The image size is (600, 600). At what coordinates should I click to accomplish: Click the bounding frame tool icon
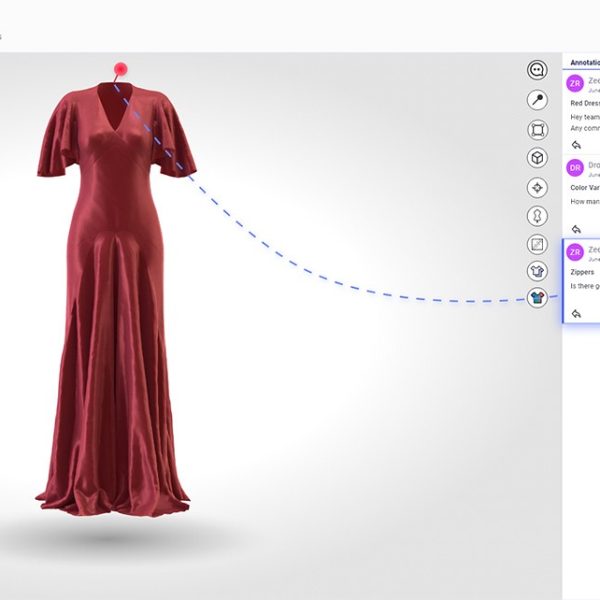pyautogui.click(x=538, y=130)
